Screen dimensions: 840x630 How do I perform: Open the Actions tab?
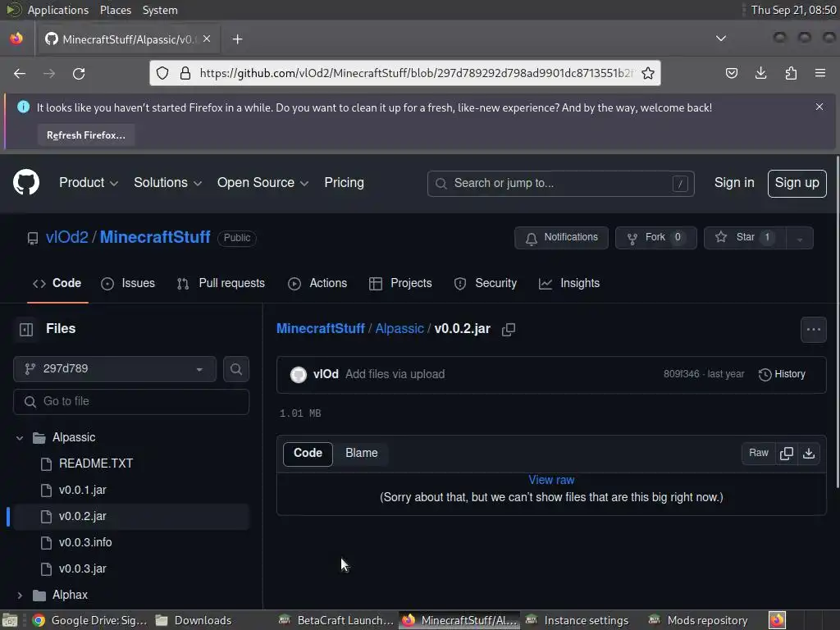[x=317, y=283]
